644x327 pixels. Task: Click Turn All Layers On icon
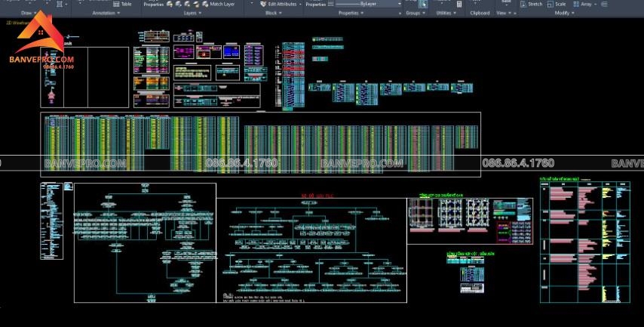coord(170,4)
